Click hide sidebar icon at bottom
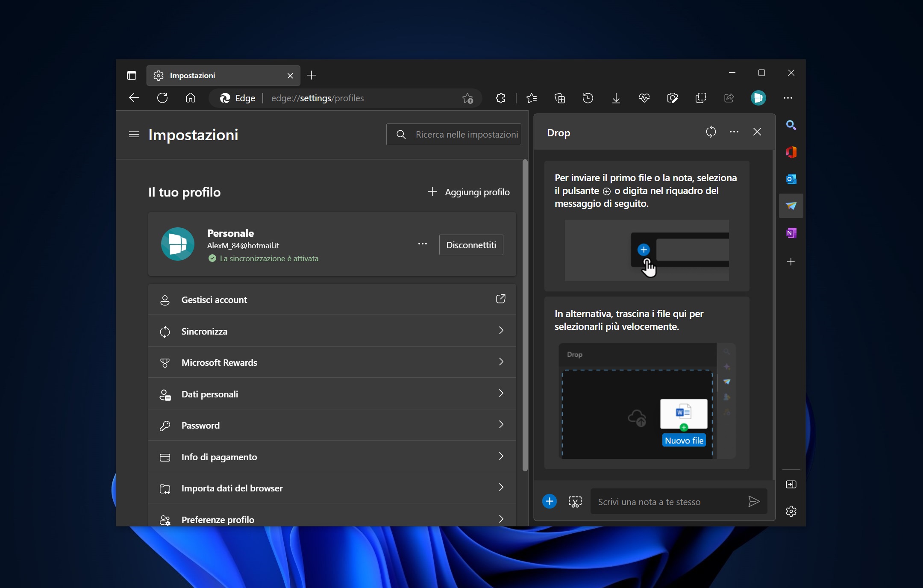Screen dimensions: 923x588 (791, 484)
